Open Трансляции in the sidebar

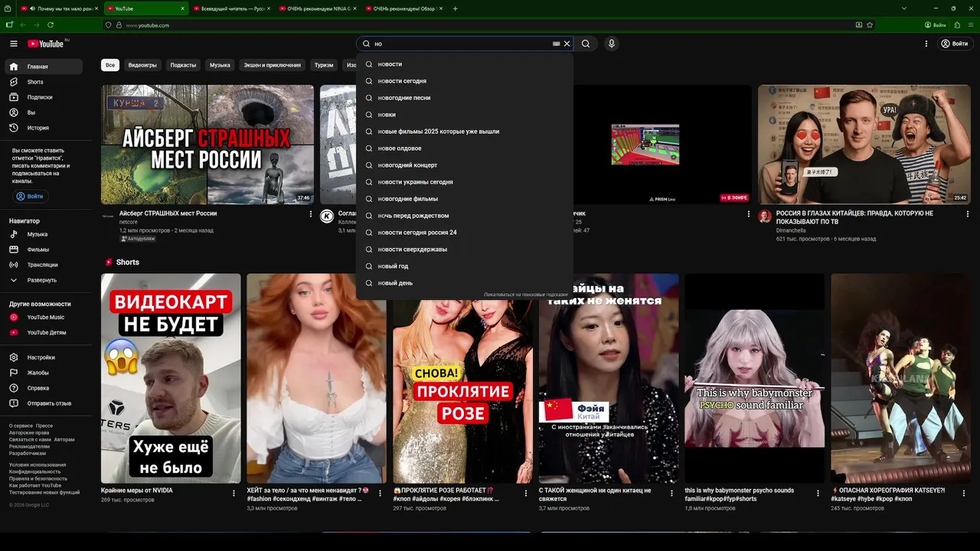(x=43, y=265)
